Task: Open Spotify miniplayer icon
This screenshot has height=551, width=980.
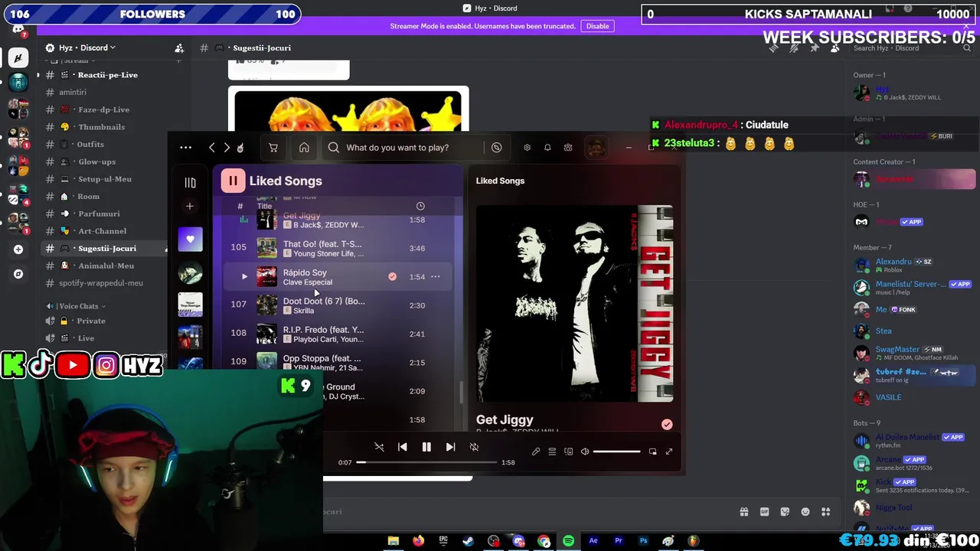Action: [x=652, y=452]
